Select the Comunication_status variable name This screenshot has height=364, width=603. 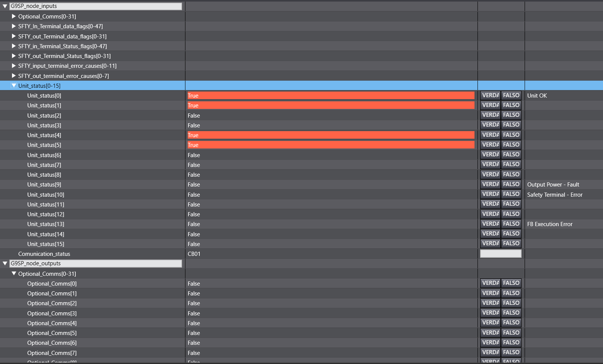click(x=44, y=254)
